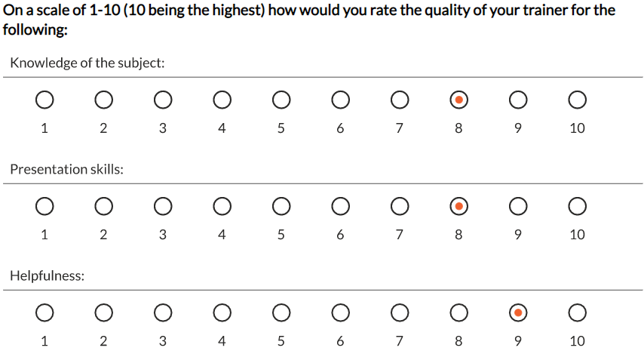This screenshot has height=357, width=644.
Task: Set Presentation skills to 3
Action: pyautogui.click(x=163, y=207)
